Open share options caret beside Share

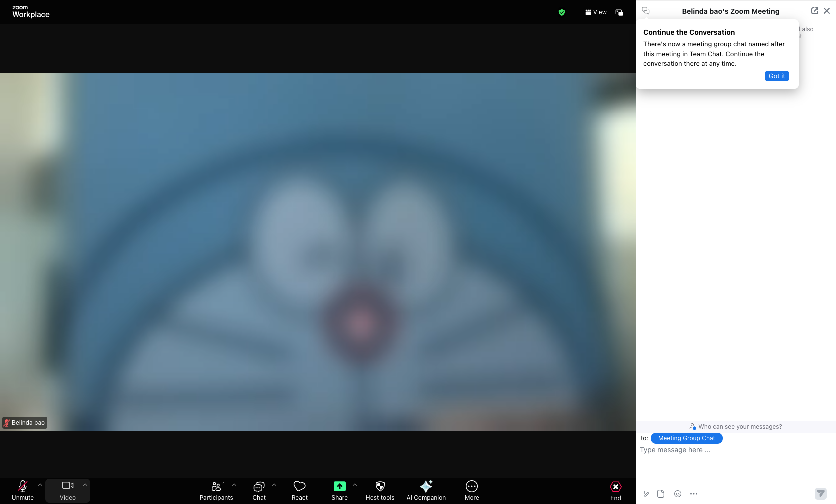pos(355,485)
